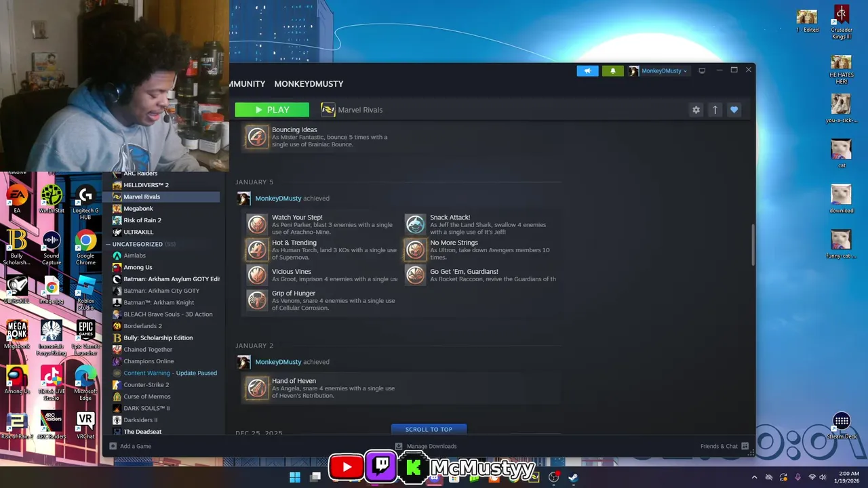Click the Roblox Studio desktop shortcut
The width and height of the screenshot is (868, 488).
pos(85,293)
